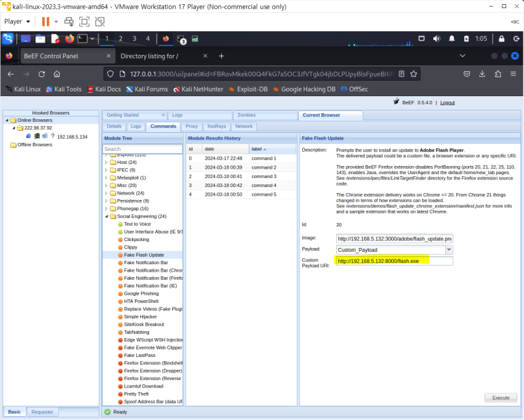Viewport: 524px width, 420px height.
Task: Click the volume icon in Kali panel
Action: 437,39
